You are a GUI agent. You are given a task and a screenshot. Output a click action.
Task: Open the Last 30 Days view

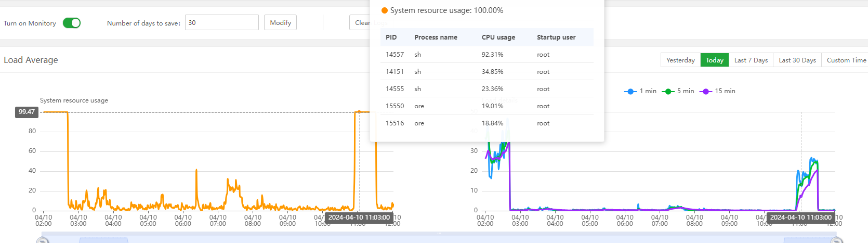pyautogui.click(x=797, y=60)
